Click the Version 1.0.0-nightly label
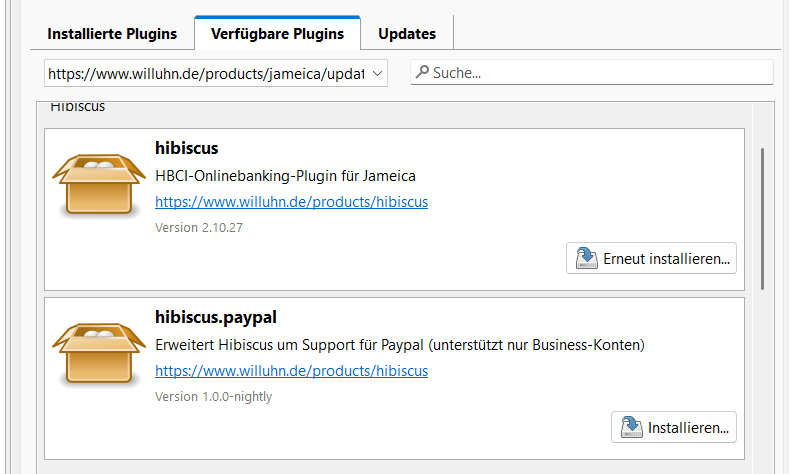789x474 pixels. [213, 397]
